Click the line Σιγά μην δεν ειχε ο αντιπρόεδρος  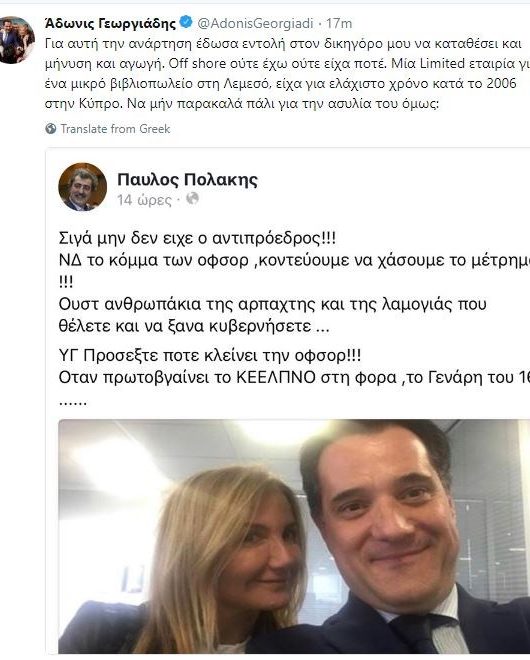[x=197, y=238]
